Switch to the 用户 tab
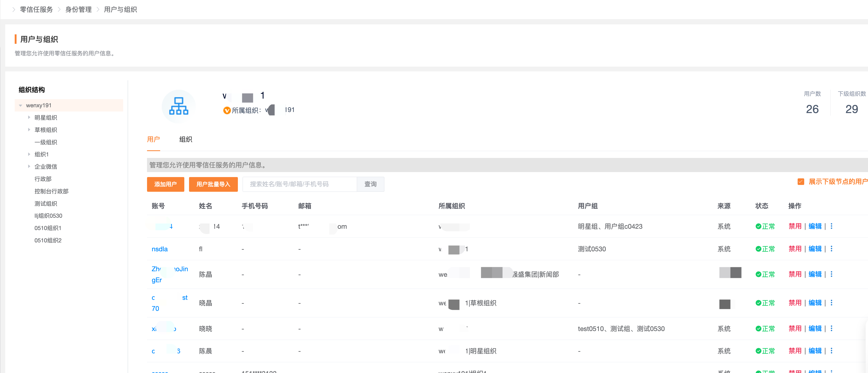 pyautogui.click(x=153, y=139)
